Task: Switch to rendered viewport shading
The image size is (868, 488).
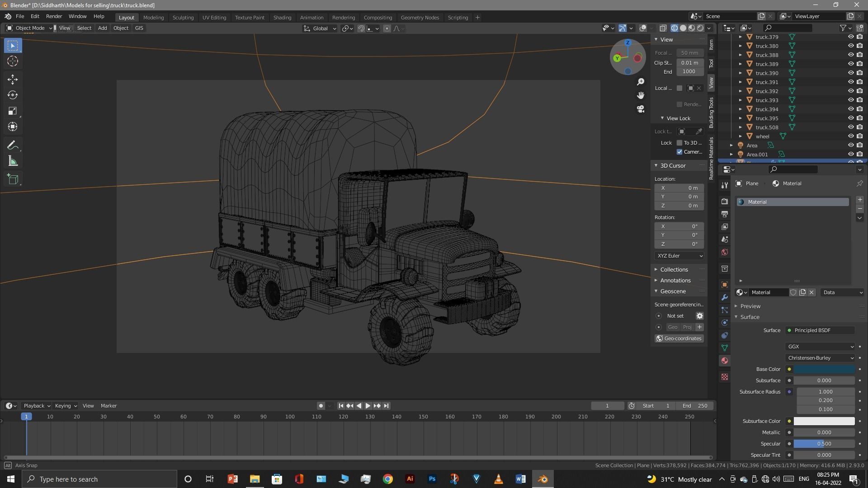Action: (700, 28)
